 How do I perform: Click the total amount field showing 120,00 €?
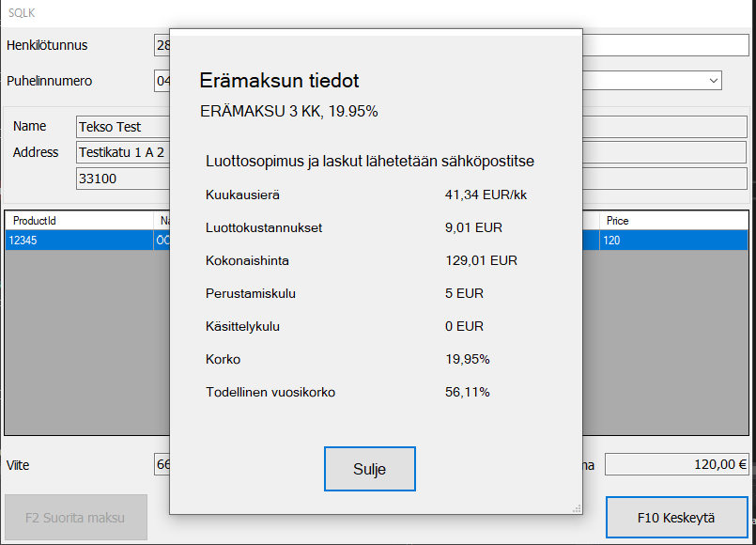(x=675, y=463)
